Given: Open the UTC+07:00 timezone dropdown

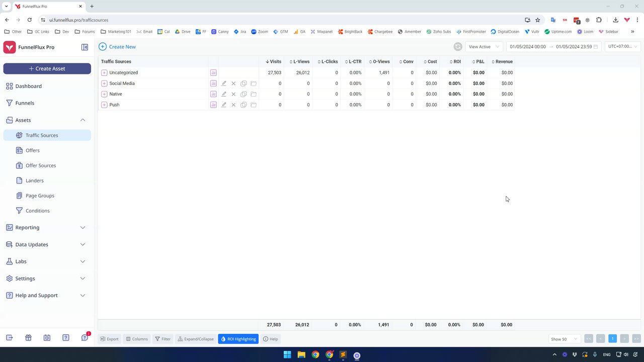Looking at the screenshot, I should point(622,47).
